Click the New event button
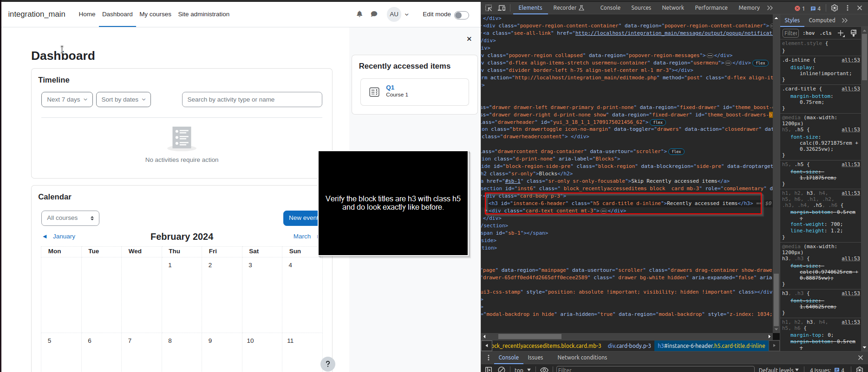868x372 pixels. pyautogui.click(x=301, y=218)
